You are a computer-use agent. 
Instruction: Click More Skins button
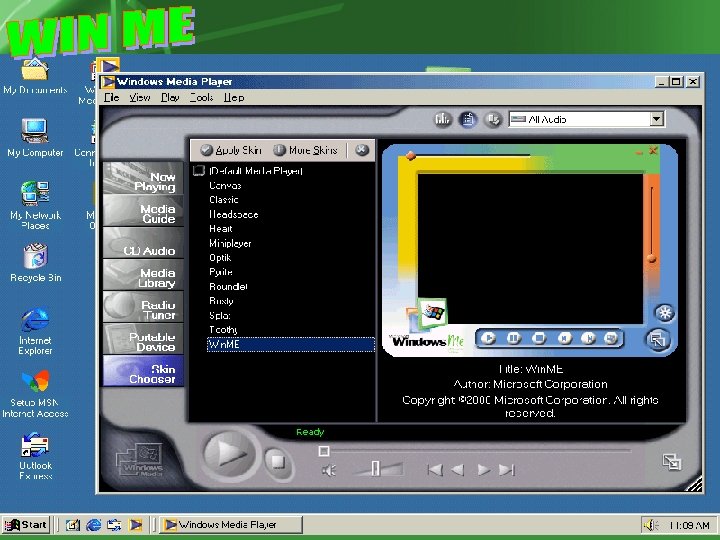coord(305,150)
